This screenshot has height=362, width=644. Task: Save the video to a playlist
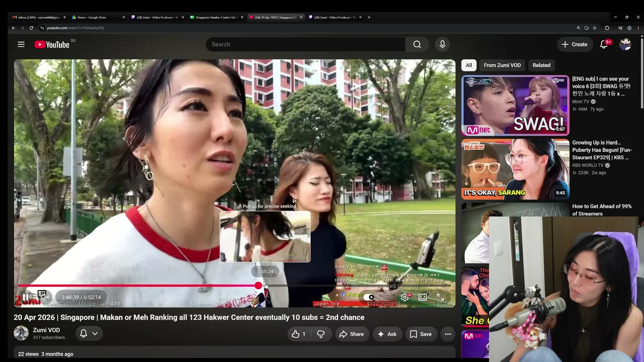click(421, 334)
